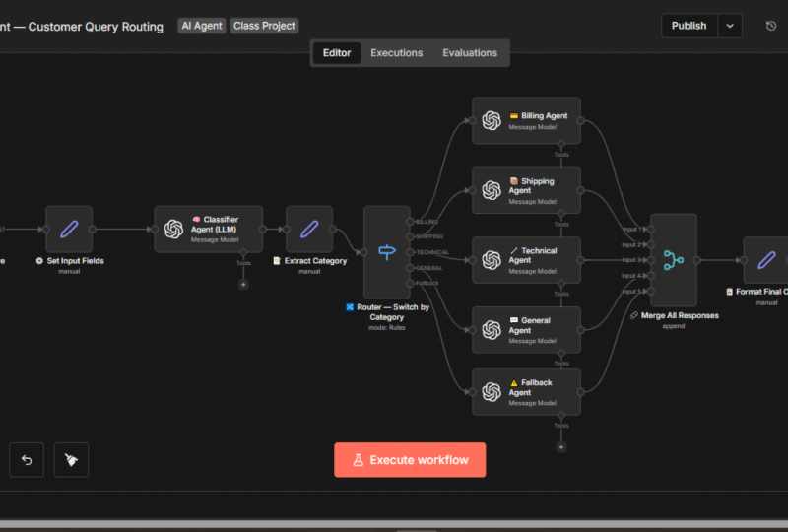Click the Shipping Agent node label
This screenshot has width=788, height=532.
tap(531, 185)
